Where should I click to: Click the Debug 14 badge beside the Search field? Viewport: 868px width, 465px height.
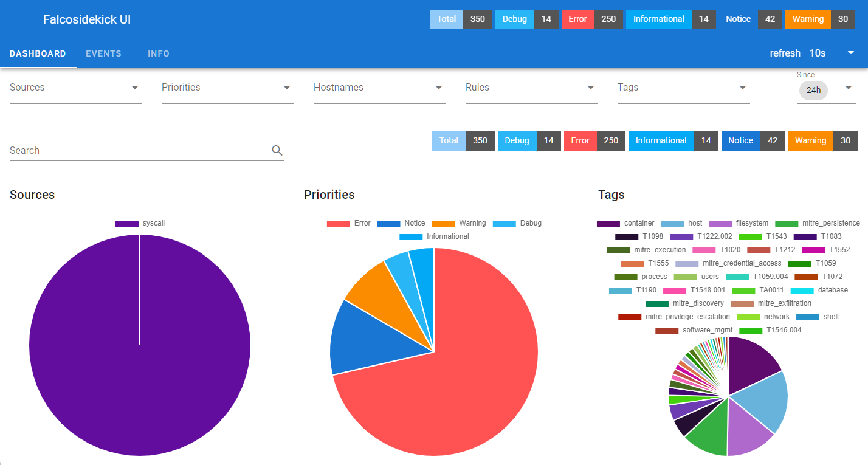coord(529,140)
